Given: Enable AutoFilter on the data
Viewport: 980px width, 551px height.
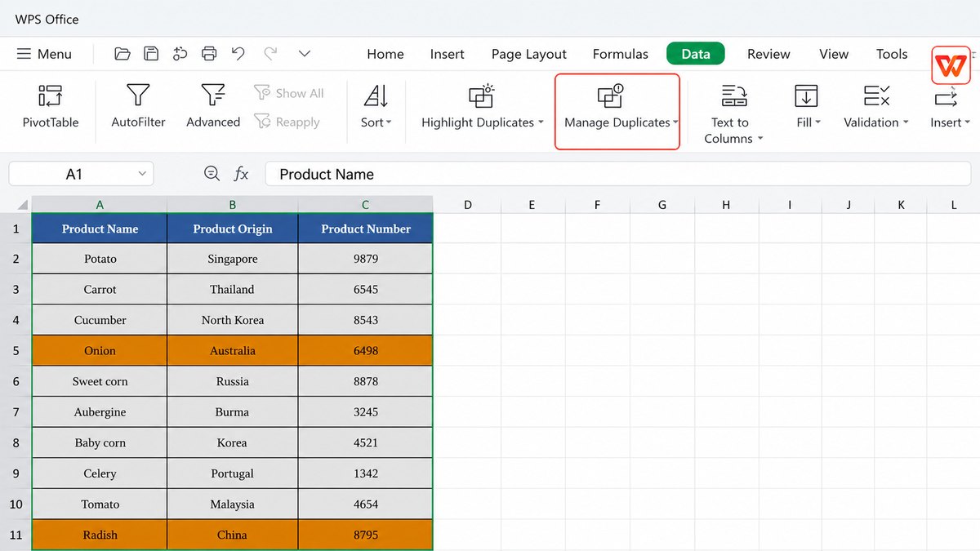Looking at the screenshot, I should click(138, 106).
